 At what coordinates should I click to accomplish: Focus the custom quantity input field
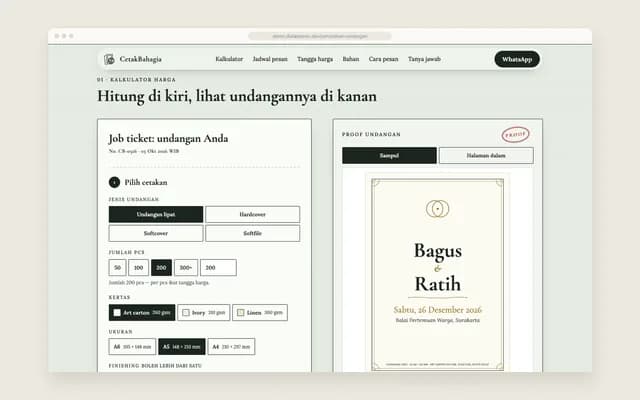(218, 268)
